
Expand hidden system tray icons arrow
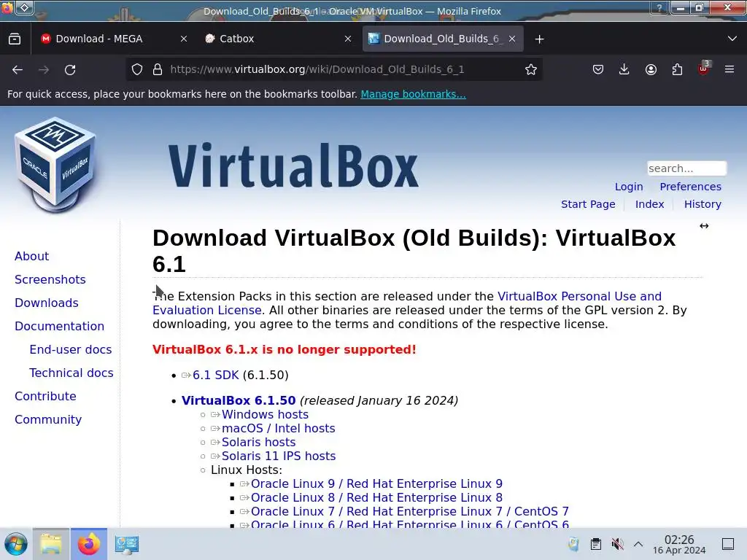[x=638, y=544]
